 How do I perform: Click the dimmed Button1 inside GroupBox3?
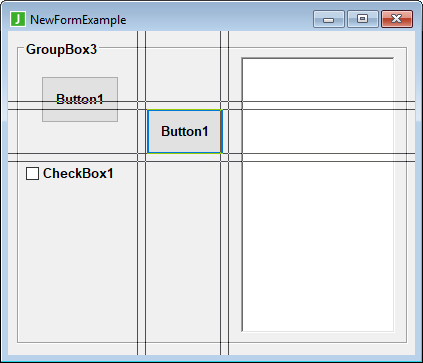pyautogui.click(x=80, y=99)
